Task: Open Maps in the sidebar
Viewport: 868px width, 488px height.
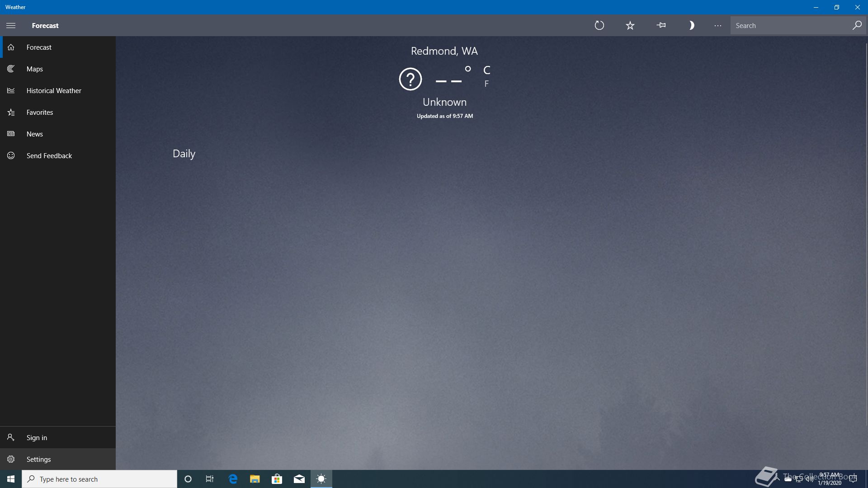Action: pyautogui.click(x=58, y=69)
